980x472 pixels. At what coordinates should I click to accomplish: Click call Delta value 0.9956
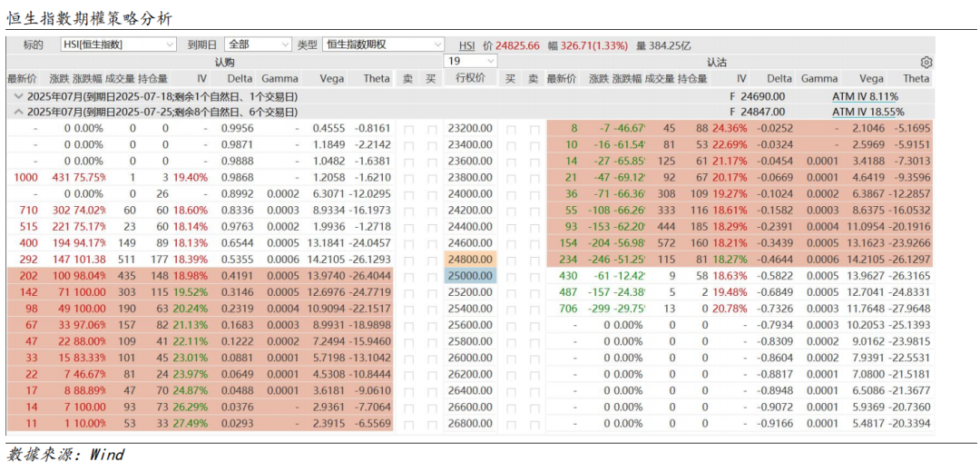(238, 128)
